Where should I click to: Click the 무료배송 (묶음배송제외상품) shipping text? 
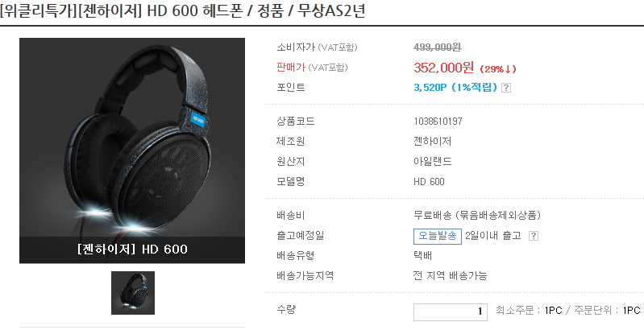[x=477, y=215]
